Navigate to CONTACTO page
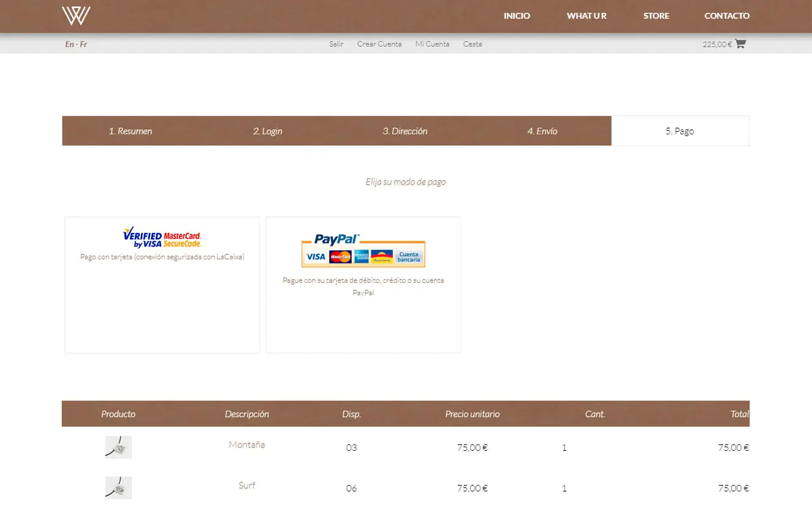 click(727, 16)
